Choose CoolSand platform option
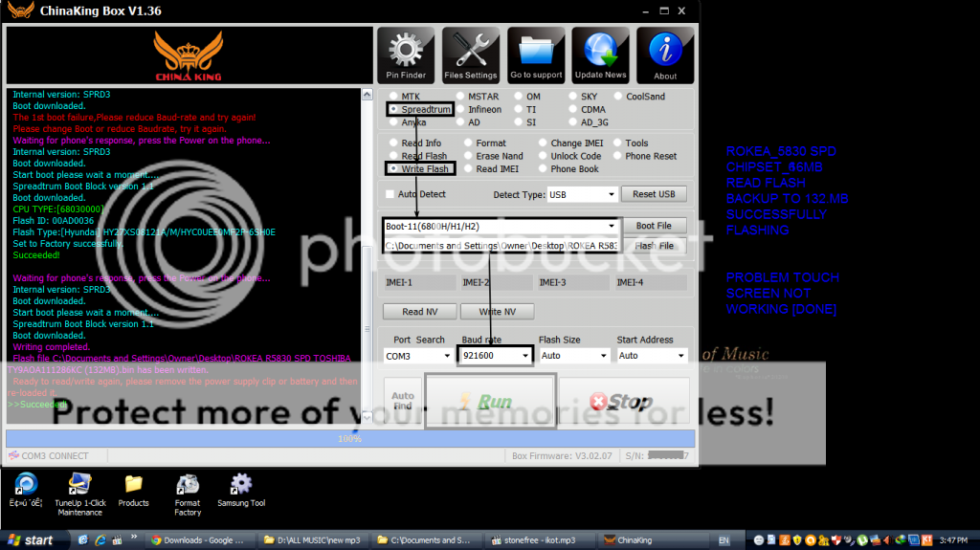The height and width of the screenshot is (550, 980). (618, 97)
